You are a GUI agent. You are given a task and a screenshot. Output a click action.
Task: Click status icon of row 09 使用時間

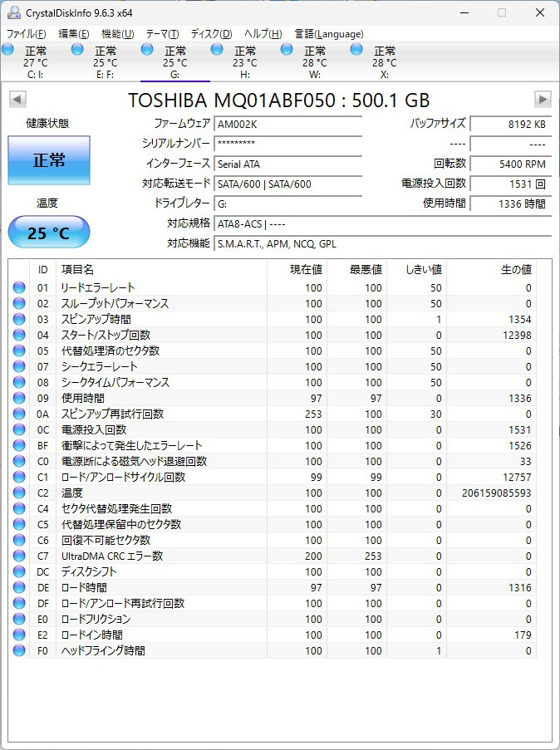[19, 398]
